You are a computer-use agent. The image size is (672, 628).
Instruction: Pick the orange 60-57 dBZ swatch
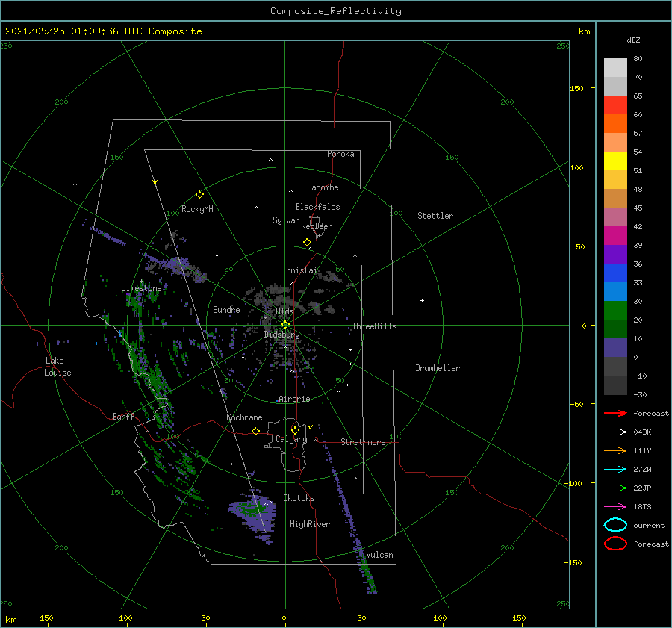(615, 124)
